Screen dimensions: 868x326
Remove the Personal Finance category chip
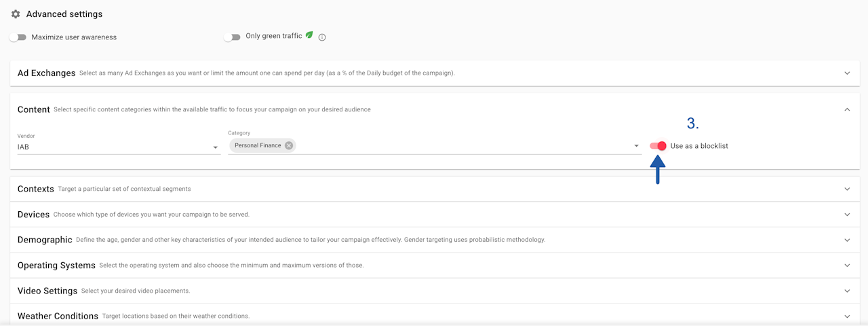(289, 145)
